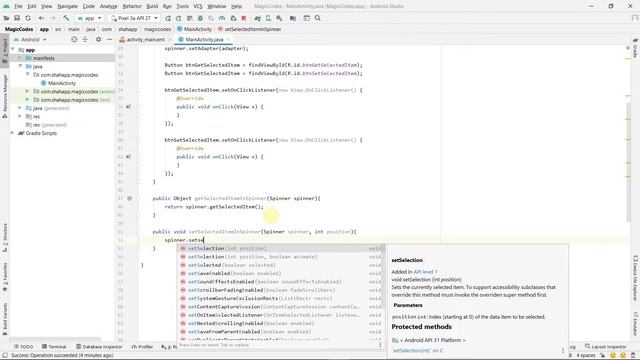Click the Stop red square button

[x=244, y=18]
